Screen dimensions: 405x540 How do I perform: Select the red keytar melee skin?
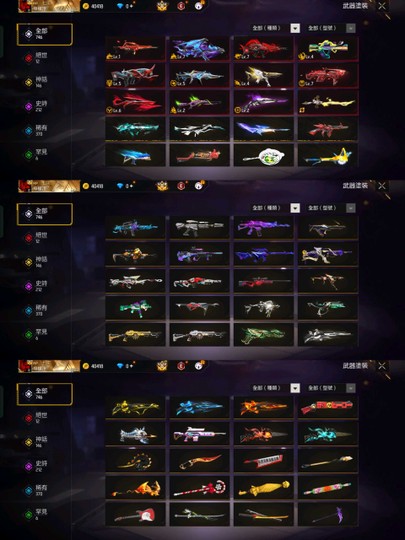pyautogui.click(x=264, y=460)
